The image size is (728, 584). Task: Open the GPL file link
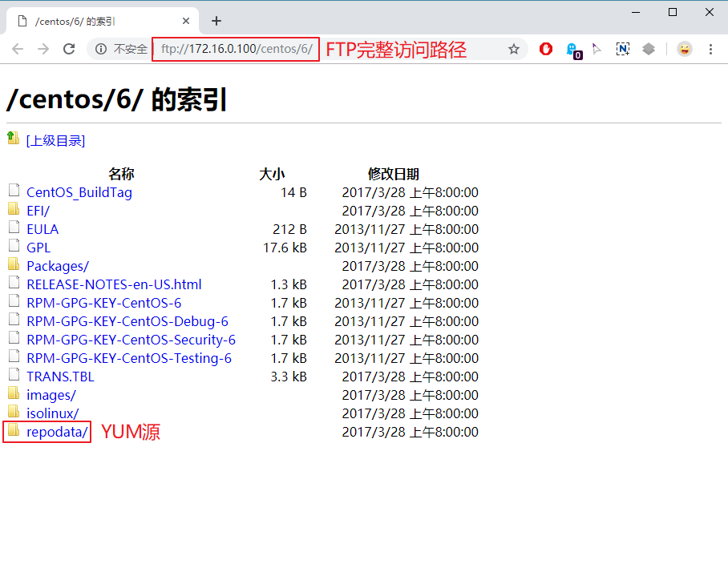[38, 248]
